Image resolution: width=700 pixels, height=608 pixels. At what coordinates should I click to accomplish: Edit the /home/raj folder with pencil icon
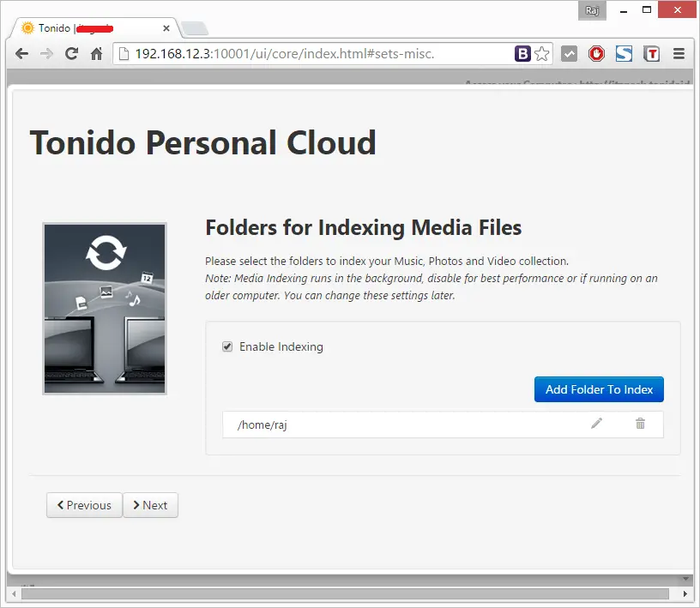click(596, 423)
